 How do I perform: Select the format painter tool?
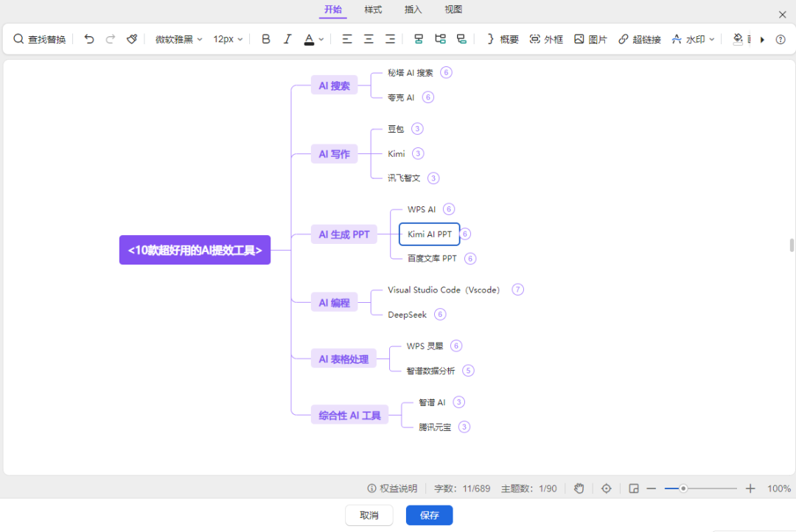(131, 39)
